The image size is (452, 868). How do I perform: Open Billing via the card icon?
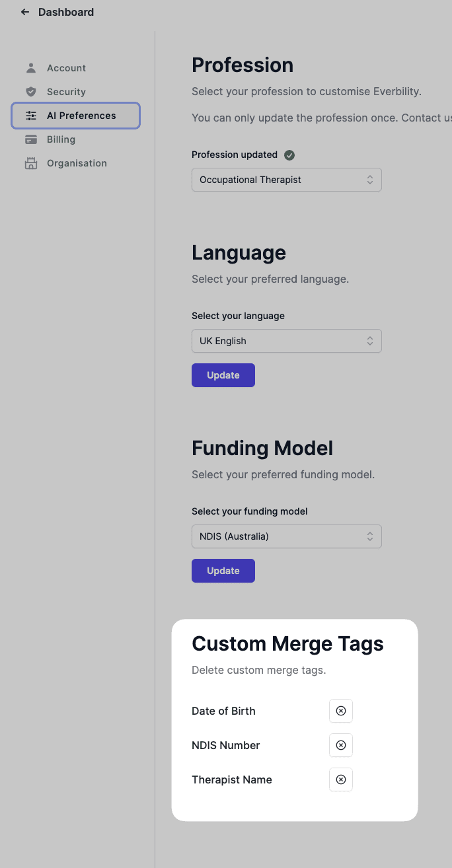[x=31, y=139]
